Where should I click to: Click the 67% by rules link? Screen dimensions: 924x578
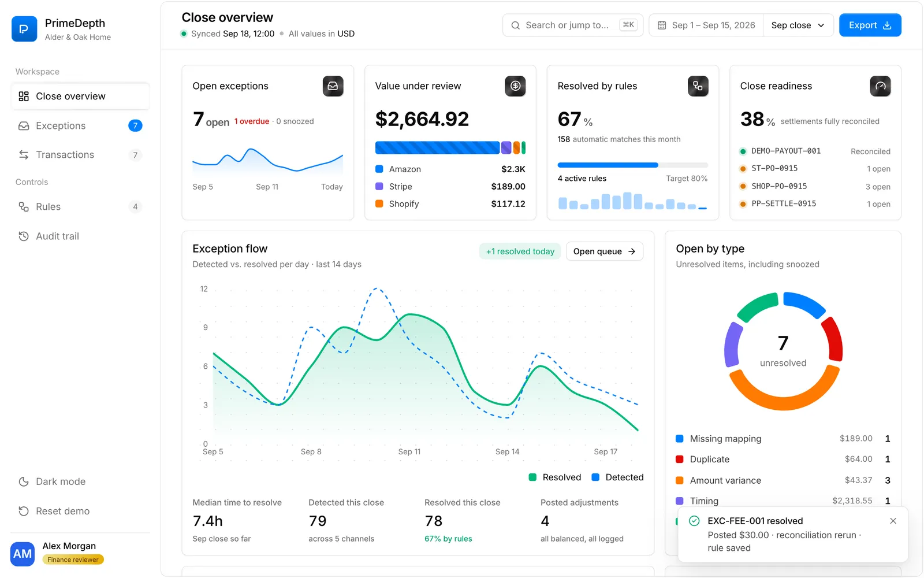coord(448,539)
